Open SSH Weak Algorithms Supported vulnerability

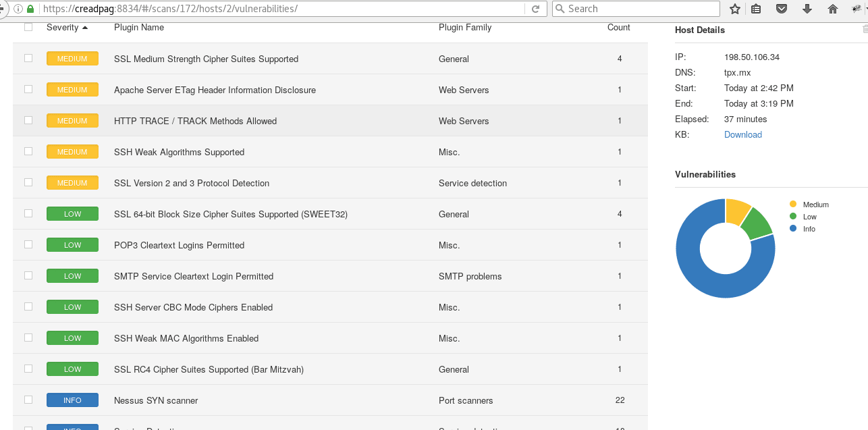coord(179,152)
